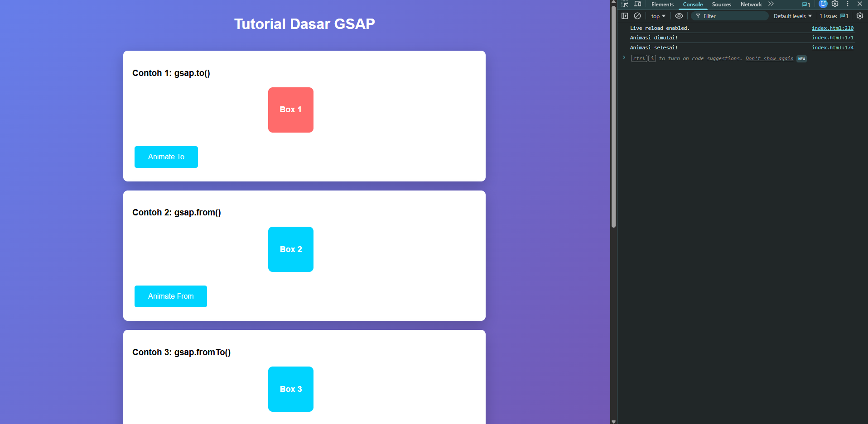Click the red Box 1 square
Viewport: 868px width, 424px height.
click(x=290, y=110)
